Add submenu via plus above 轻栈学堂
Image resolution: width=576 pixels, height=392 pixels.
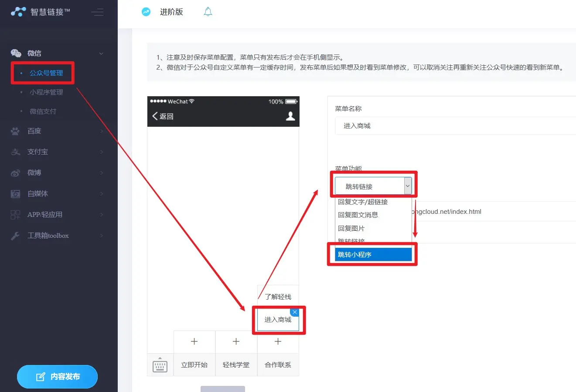pyautogui.click(x=236, y=341)
